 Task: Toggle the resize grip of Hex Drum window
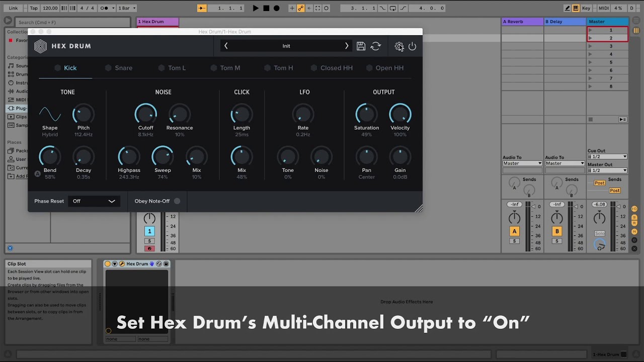[419, 209]
